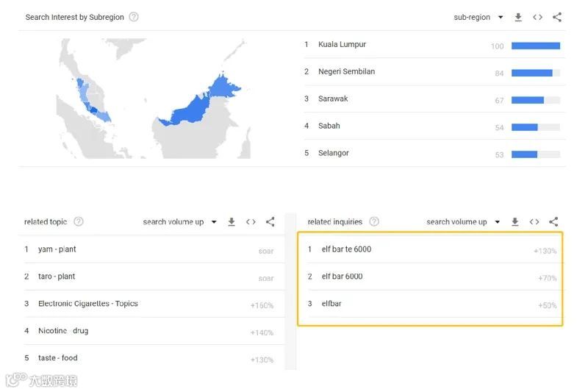
Task: Download related topic data
Action: [232, 221]
